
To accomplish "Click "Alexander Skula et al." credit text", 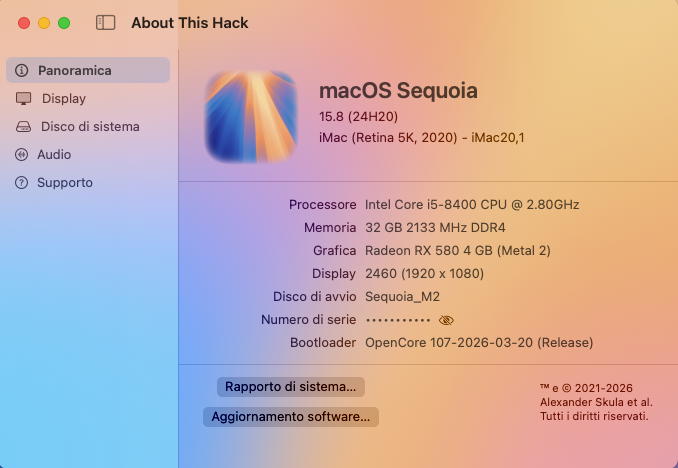I will (596, 402).
